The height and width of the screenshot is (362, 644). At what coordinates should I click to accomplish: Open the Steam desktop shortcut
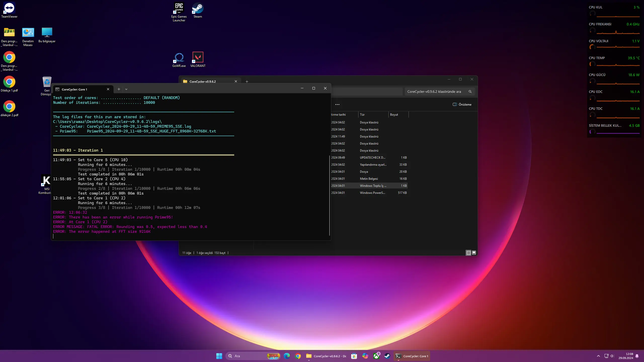[198, 10]
